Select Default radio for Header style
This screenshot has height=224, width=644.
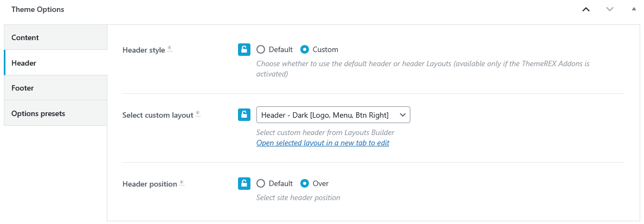(261, 49)
